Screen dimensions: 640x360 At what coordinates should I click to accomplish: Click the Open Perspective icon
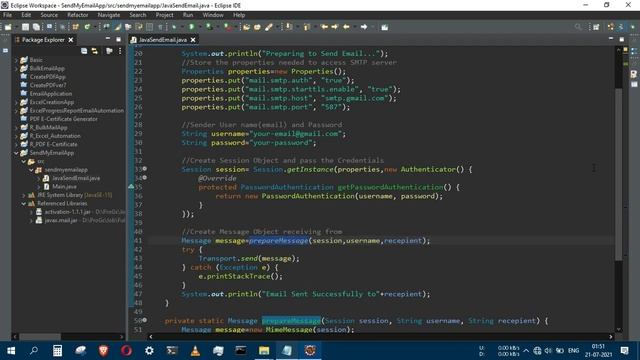point(596,27)
